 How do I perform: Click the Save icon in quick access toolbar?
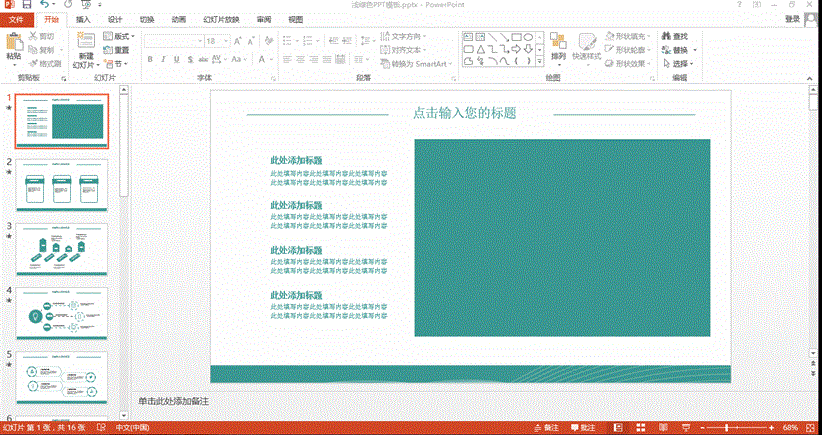tap(27, 6)
